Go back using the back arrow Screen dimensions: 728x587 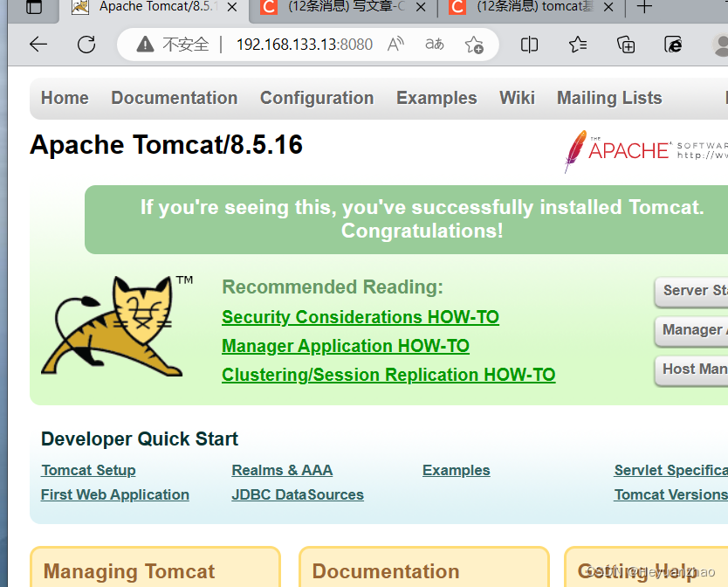[38, 45]
